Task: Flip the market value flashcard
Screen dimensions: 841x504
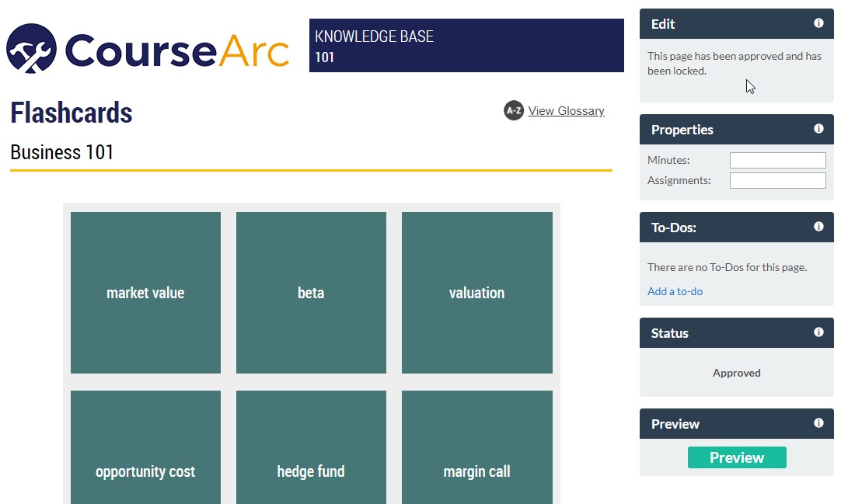Action: 145,293
